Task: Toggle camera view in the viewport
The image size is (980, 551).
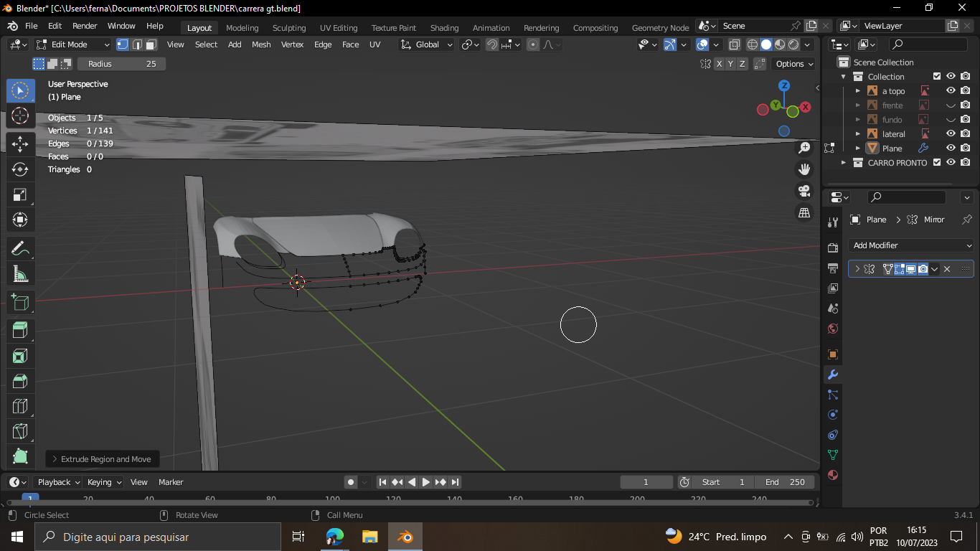Action: (x=804, y=191)
